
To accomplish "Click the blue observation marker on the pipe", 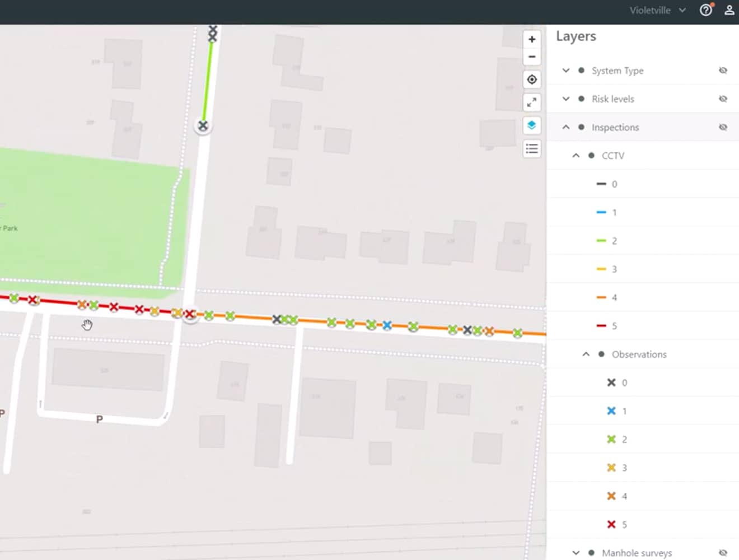I will (x=387, y=325).
